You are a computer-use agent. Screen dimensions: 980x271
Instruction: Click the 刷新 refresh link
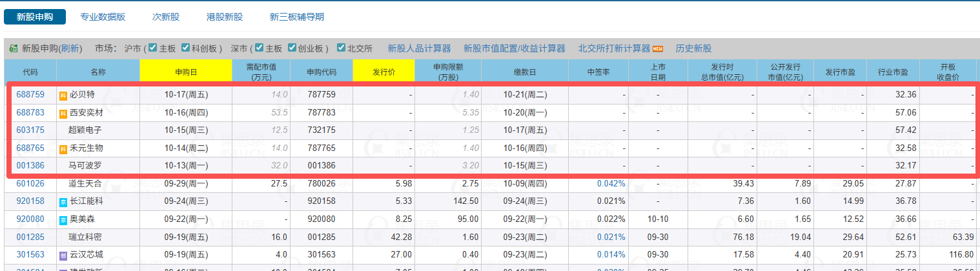70,48
